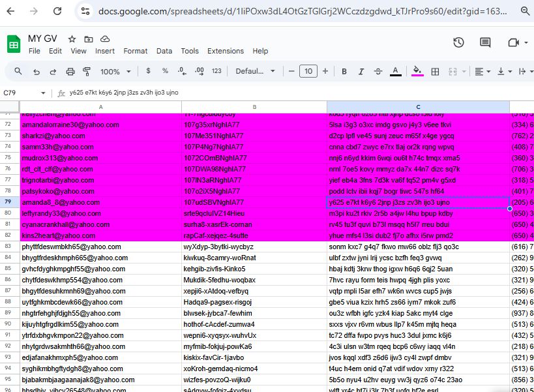This screenshot has width=534, height=392.
Task: Open the zoom 100% dropdown
Action: click(115, 72)
